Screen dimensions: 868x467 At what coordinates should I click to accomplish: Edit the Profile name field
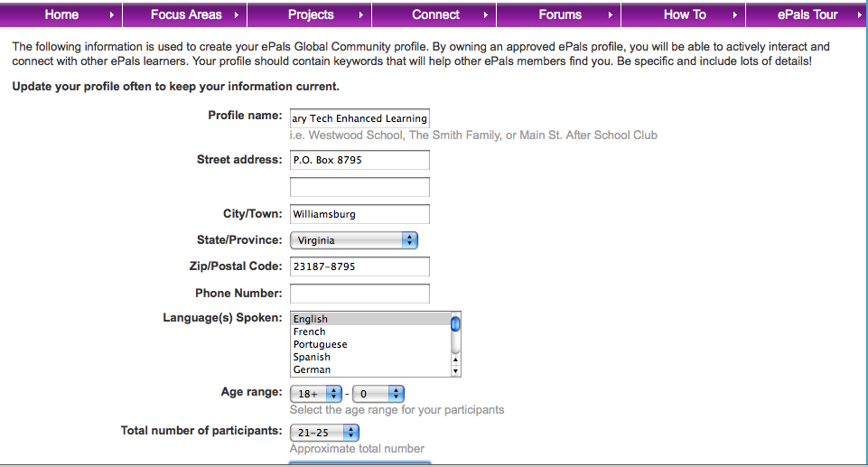click(359, 118)
